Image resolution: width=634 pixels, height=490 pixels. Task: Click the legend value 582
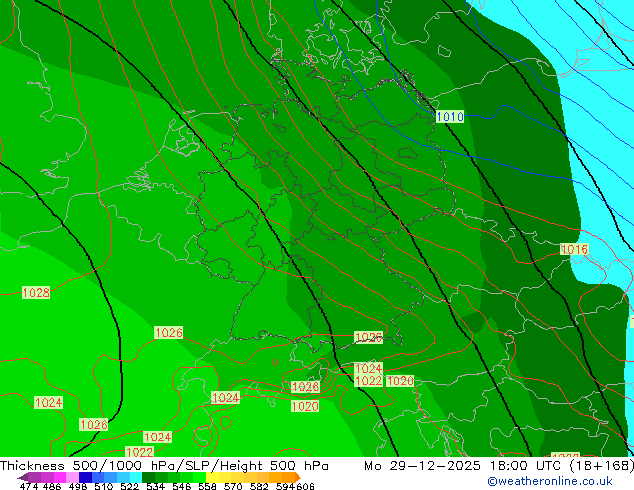(x=259, y=486)
